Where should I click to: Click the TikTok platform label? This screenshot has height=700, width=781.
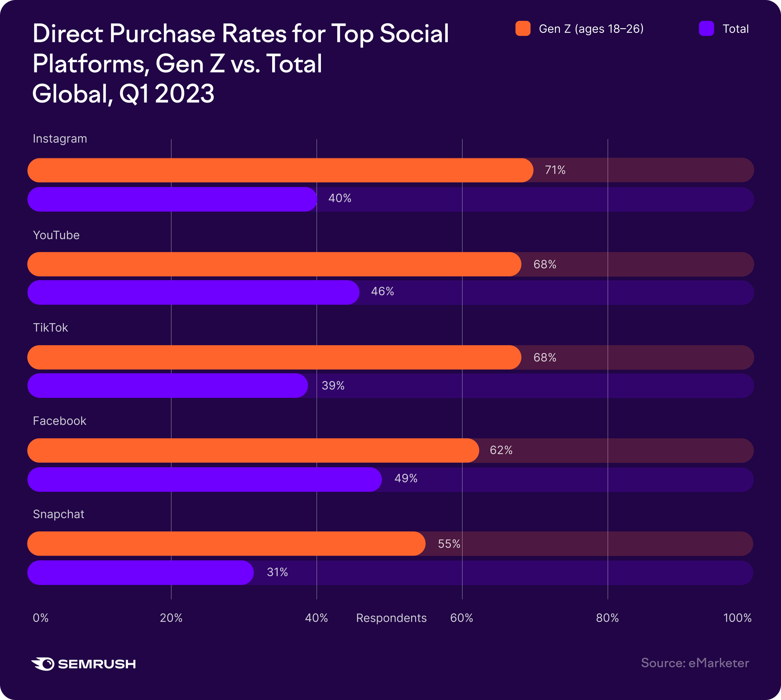[x=50, y=328]
